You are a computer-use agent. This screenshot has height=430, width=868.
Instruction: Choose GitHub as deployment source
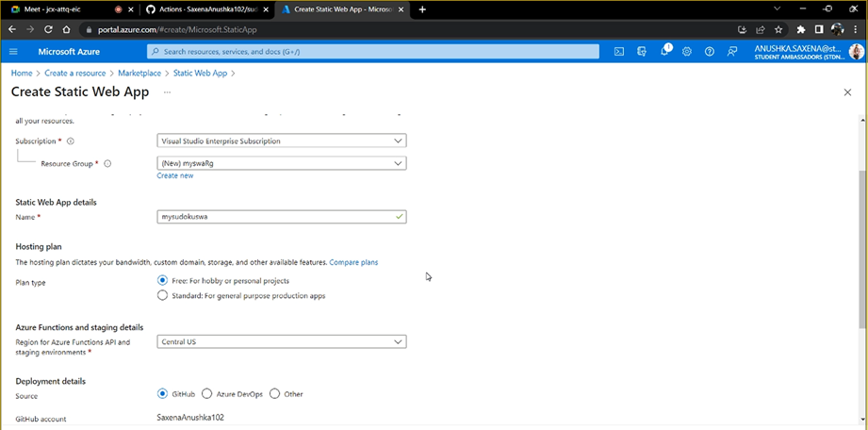click(162, 393)
